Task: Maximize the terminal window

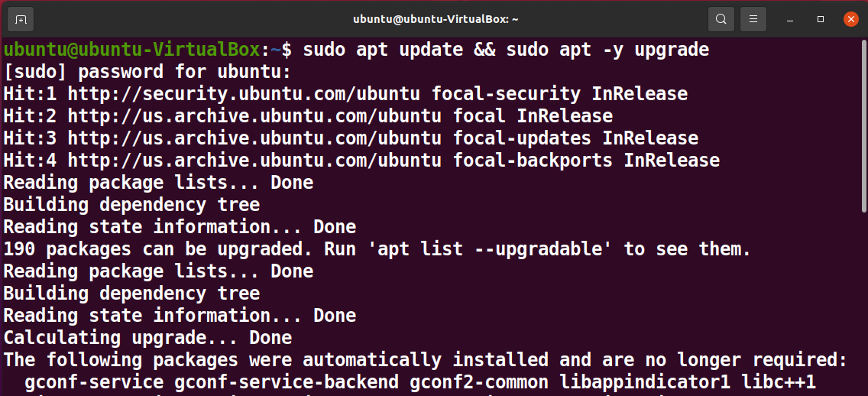Action: point(821,19)
